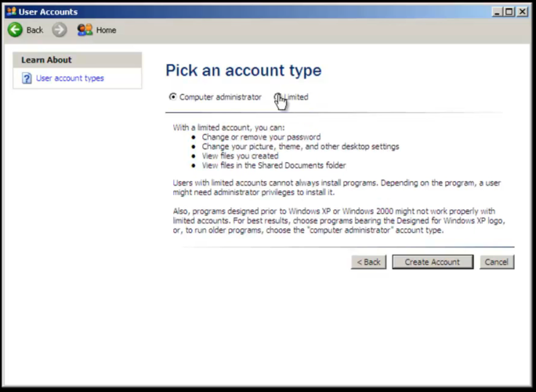Click the Home text label in toolbar

(106, 30)
